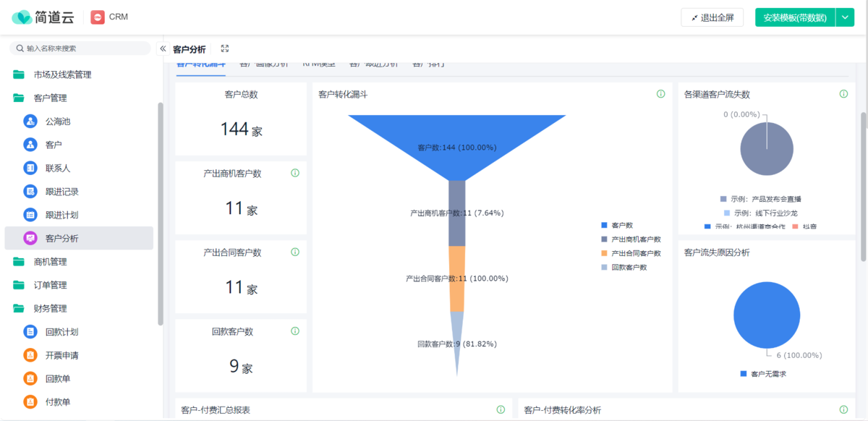The width and height of the screenshot is (868, 421).
Task: Click the dashboard vertical scrollbar
Action: tap(863, 187)
